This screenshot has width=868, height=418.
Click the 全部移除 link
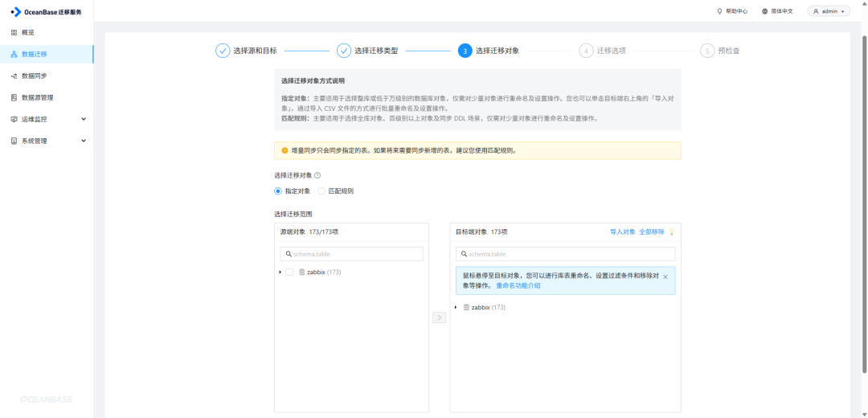pos(652,232)
